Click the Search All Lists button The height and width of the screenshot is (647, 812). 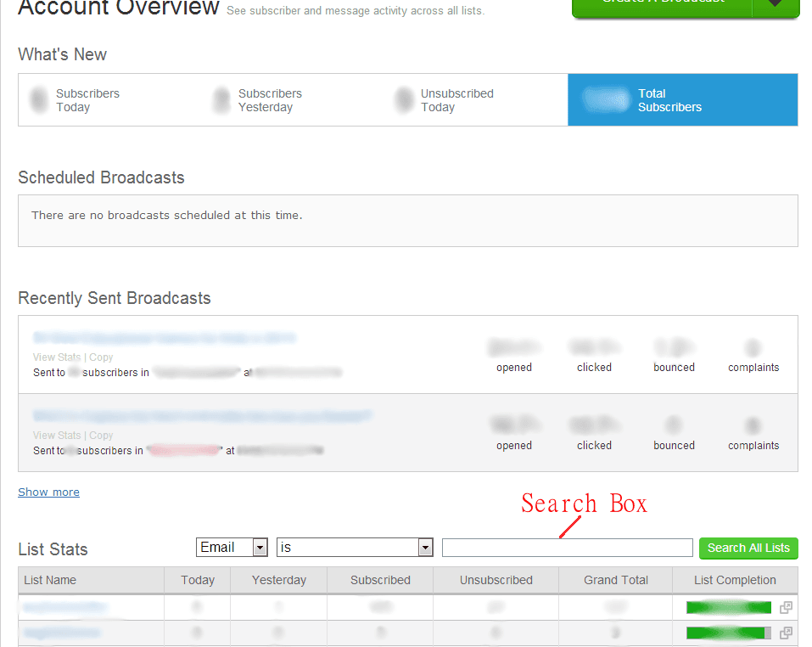tap(748, 548)
